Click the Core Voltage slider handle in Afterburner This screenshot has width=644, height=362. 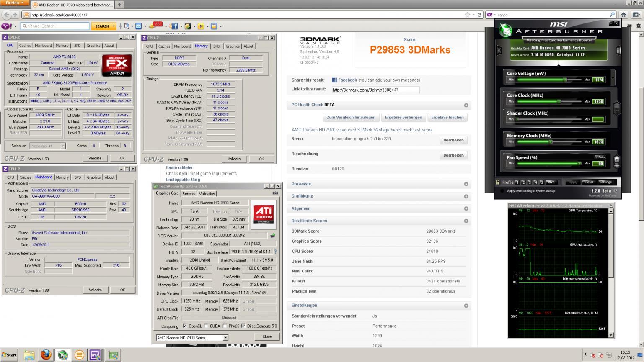tap(565, 80)
